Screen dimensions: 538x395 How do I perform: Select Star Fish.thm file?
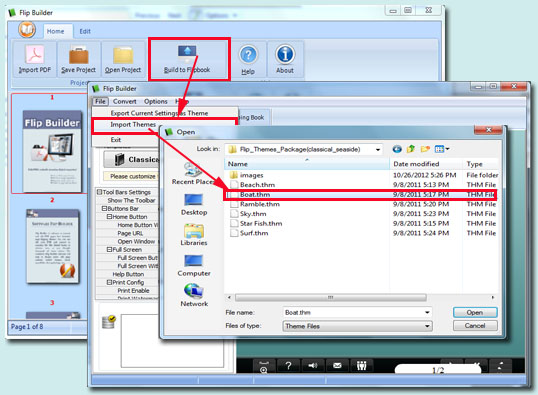click(261, 223)
